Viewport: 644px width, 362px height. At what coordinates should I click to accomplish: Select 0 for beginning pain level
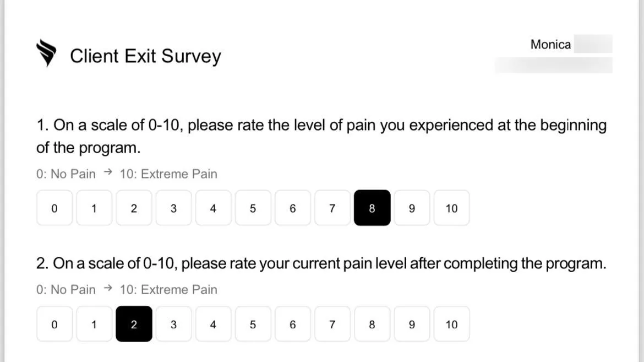[54, 208]
